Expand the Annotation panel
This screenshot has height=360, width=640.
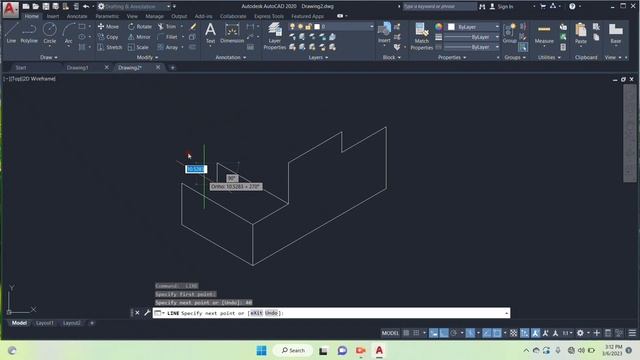(x=231, y=58)
